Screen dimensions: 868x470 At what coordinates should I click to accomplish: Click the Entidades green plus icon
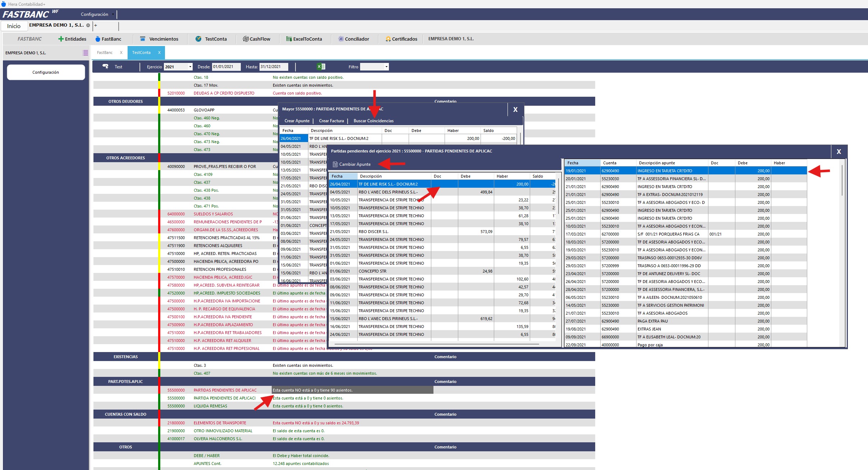(61, 39)
